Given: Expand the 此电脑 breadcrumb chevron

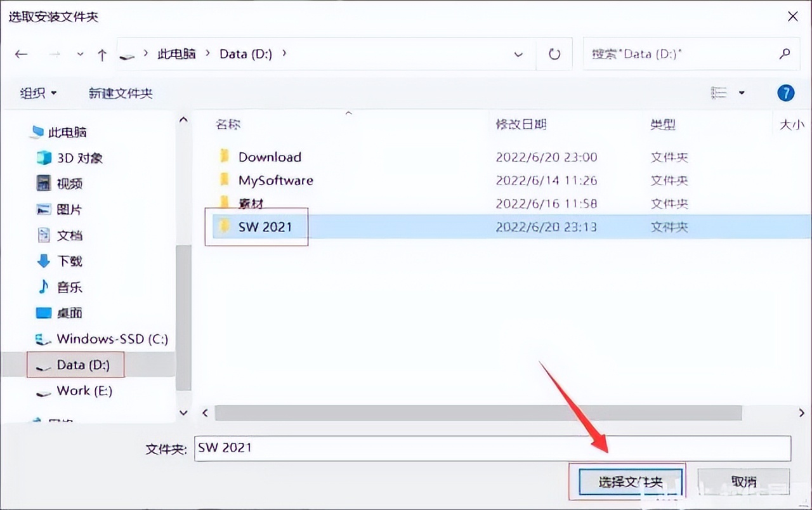Looking at the screenshot, I should [x=207, y=54].
